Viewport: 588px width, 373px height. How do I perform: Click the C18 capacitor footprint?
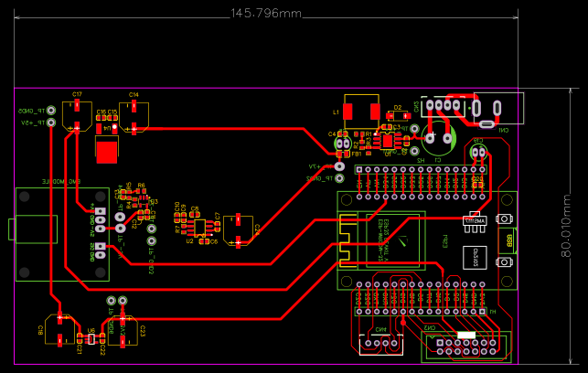(60, 329)
